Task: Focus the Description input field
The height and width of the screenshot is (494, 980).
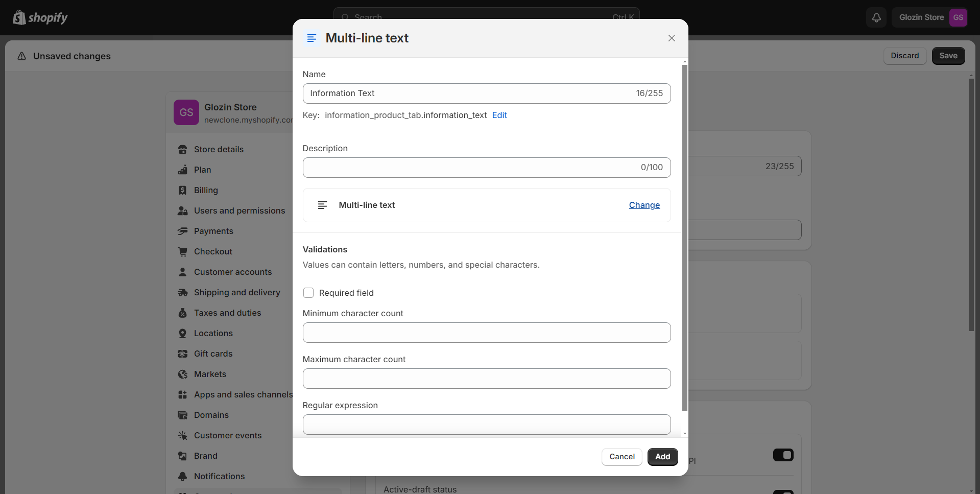Action: [470, 168]
